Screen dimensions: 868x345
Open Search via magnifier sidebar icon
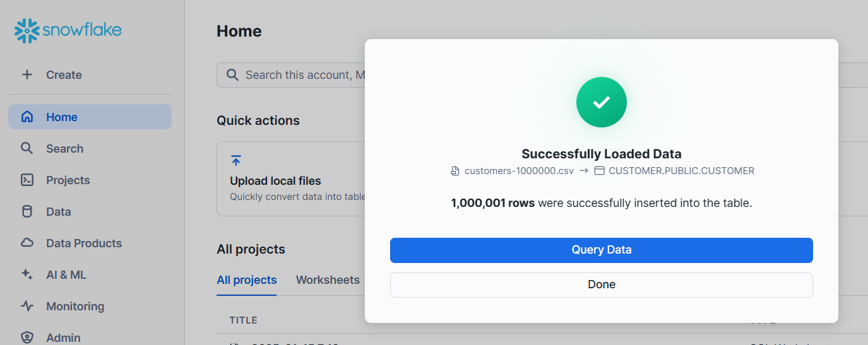click(x=27, y=148)
